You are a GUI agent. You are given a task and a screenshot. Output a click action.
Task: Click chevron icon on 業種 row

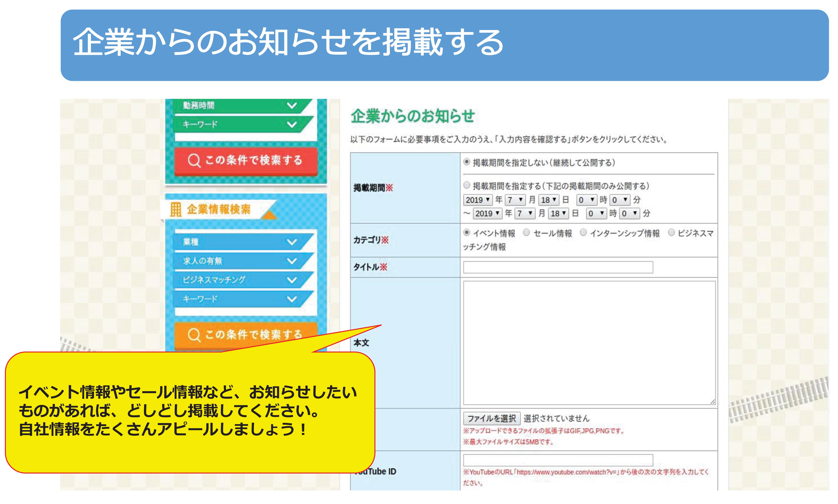[292, 242]
